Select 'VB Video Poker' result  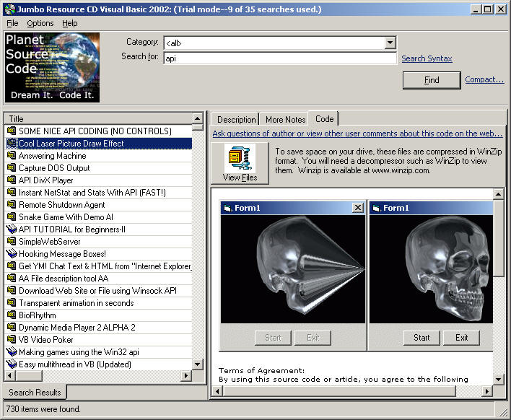click(x=98, y=339)
